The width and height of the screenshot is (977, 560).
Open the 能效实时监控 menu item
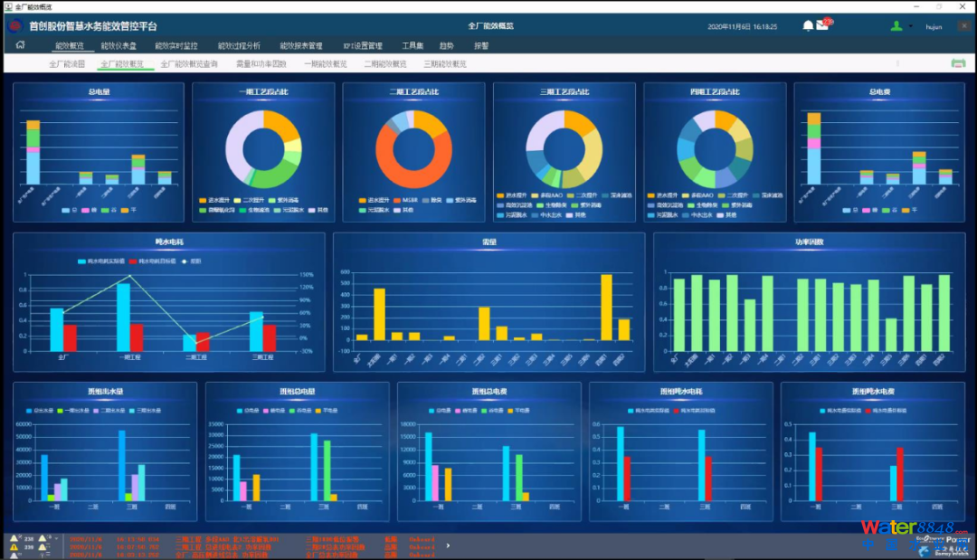coord(175,45)
